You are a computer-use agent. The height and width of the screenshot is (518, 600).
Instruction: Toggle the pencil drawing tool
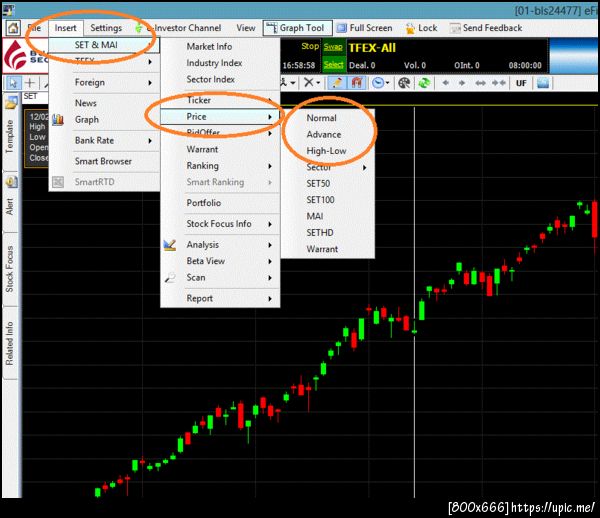pos(337,83)
